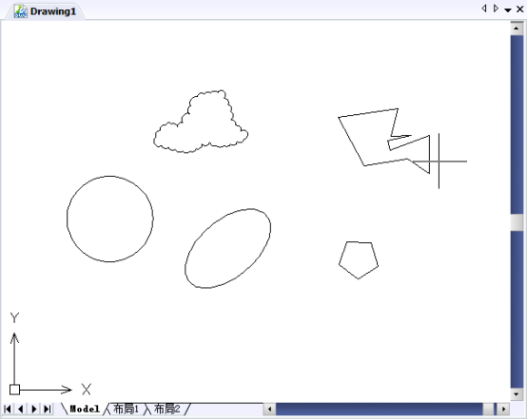
Task: Select the Drawing1 document tab
Action: [45, 11]
